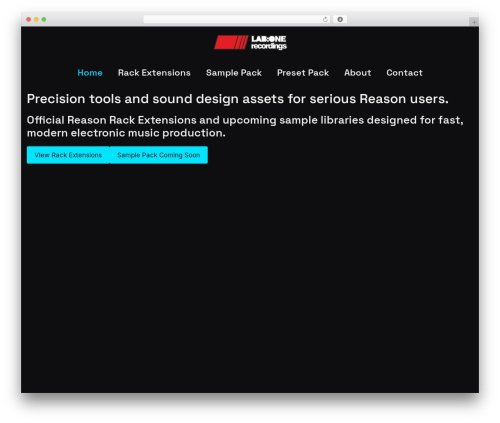Screen dimensions: 500x423
Task: Maximize the window with the green button
Action: point(44,20)
